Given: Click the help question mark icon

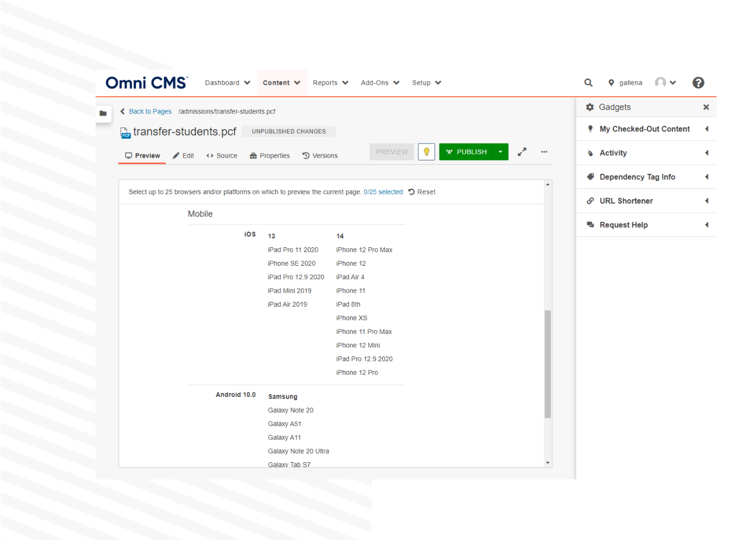Looking at the screenshot, I should click(698, 83).
